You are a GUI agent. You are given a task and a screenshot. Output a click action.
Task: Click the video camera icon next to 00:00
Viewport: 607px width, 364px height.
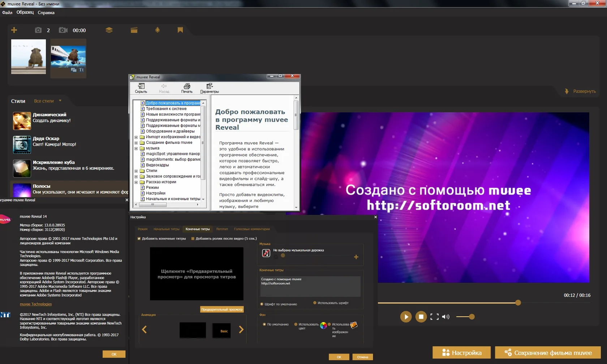click(x=63, y=30)
